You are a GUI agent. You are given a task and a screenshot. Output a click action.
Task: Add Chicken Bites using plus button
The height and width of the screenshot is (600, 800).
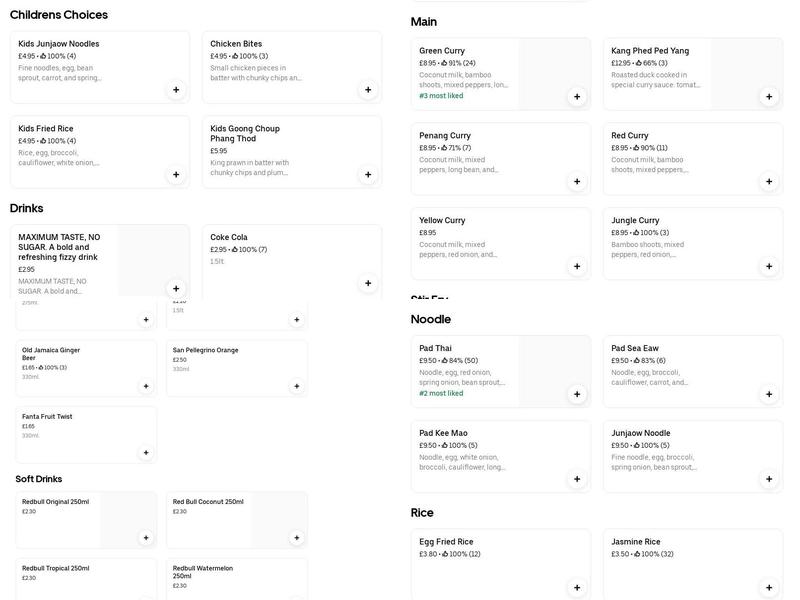tap(368, 90)
